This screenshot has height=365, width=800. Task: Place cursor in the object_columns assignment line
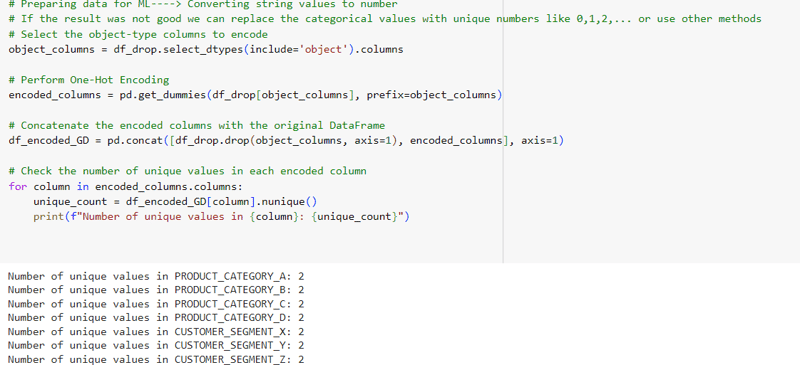coord(206,50)
